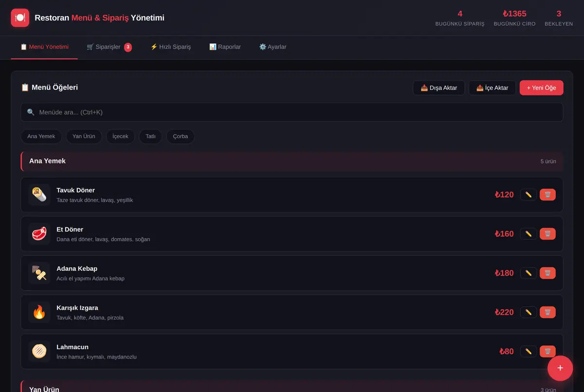Show only Çorba category items

click(x=180, y=136)
